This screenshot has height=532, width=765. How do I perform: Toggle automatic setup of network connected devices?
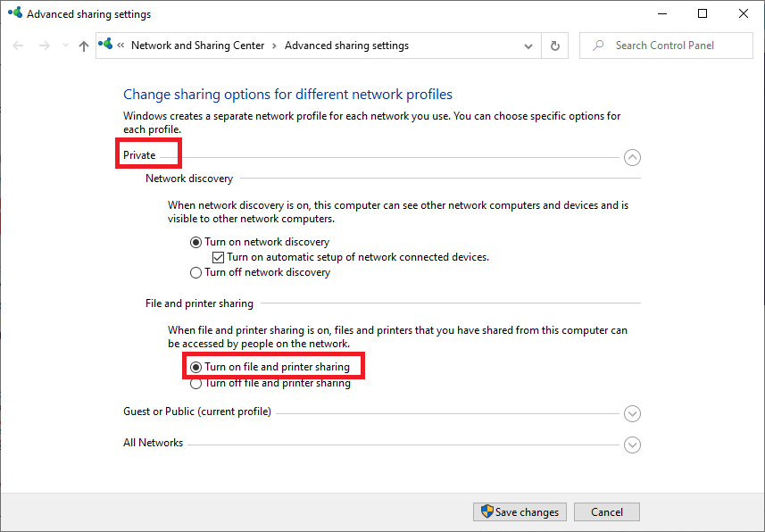[351, 257]
